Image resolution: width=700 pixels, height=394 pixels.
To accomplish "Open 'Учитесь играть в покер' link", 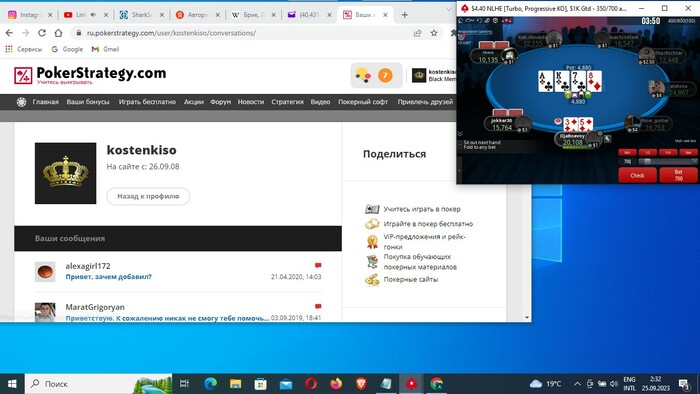I will [x=422, y=209].
